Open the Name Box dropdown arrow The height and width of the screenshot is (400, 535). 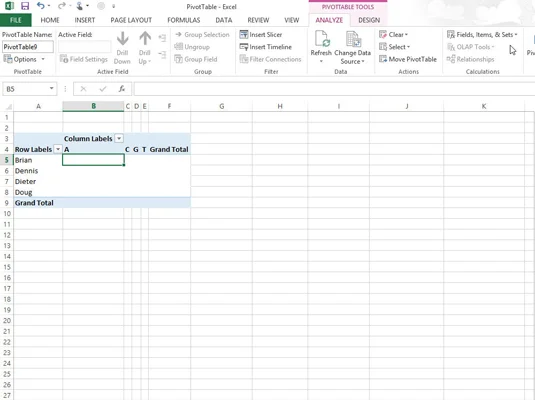pyautogui.click(x=51, y=89)
